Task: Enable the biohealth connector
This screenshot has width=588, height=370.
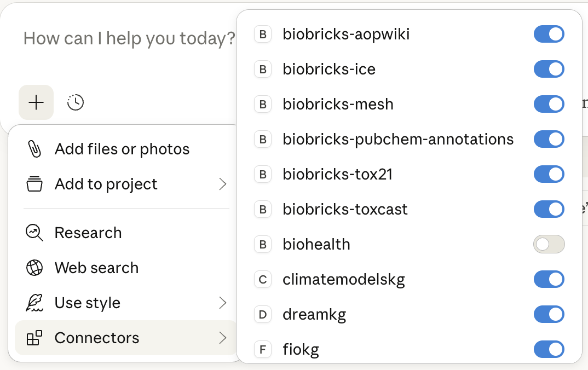Action: (549, 244)
